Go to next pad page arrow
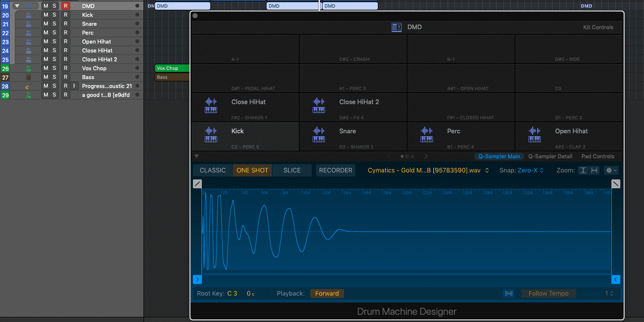The image size is (644, 322). (x=426, y=157)
